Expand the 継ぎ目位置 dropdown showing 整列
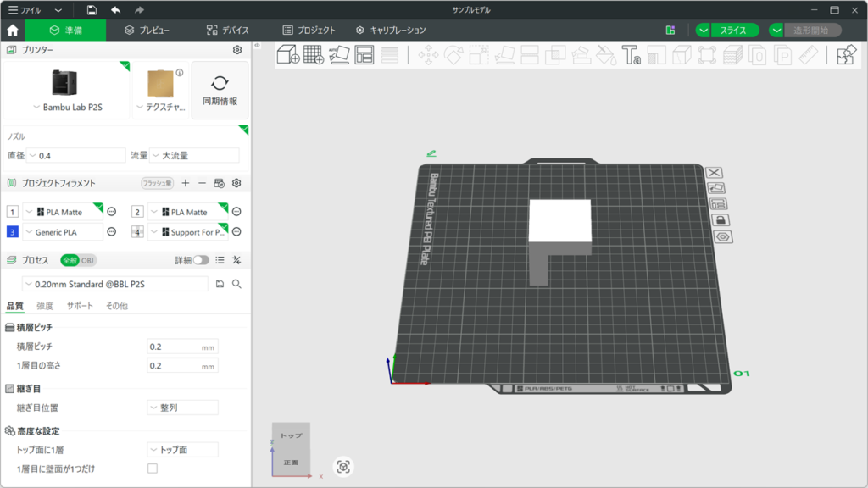The image size is (868, 488). click(x=182, y=408)
